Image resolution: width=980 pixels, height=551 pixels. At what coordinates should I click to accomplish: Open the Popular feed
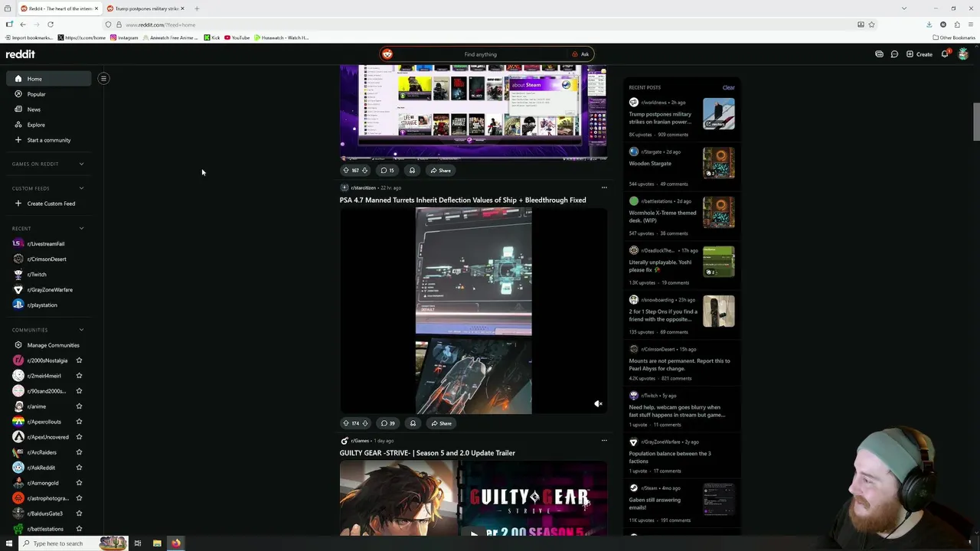pos(36,94)
